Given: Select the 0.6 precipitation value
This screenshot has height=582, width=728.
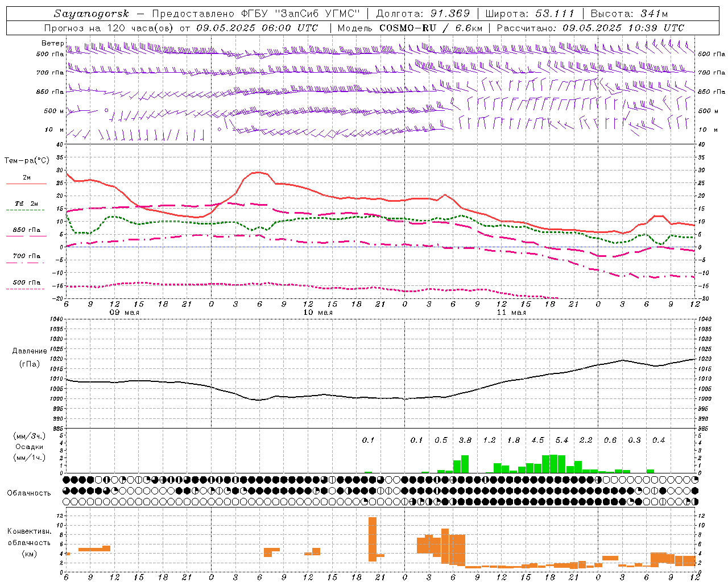Looking at the screenshot, I should pyautogui.click(x=610, y=440).
